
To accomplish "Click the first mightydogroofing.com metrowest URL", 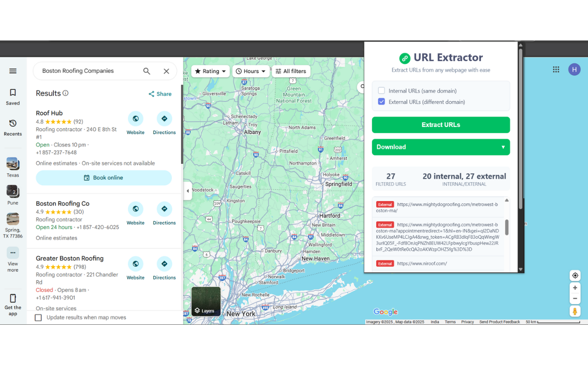I will [x=438, y=207].
